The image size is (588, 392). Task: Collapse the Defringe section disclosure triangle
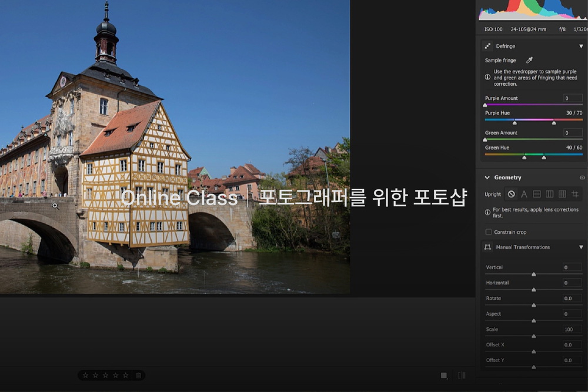[581, 46]
